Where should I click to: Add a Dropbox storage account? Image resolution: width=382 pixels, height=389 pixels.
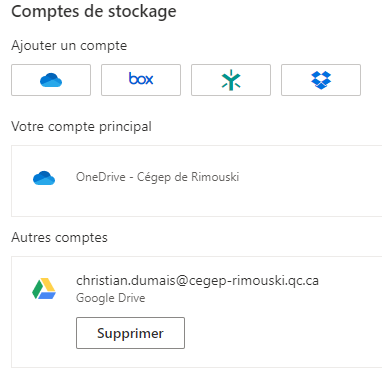pyautogui.click(x=321, y=80)
